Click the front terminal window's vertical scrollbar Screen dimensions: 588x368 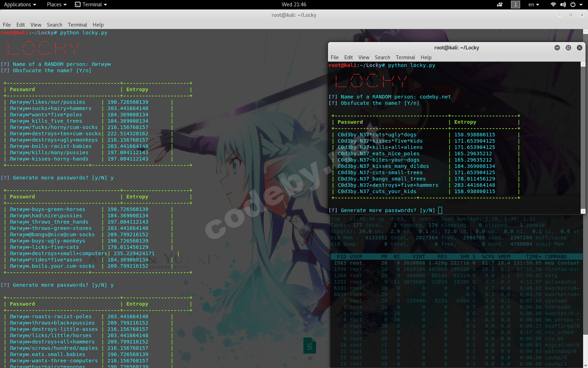(583, 138)
